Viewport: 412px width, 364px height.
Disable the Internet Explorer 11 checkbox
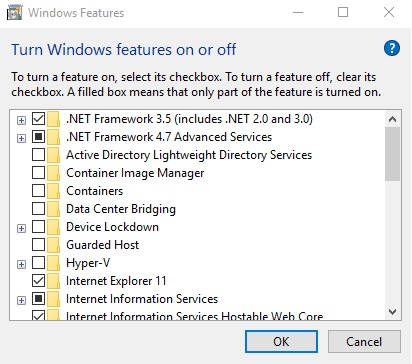coord(38,281)
